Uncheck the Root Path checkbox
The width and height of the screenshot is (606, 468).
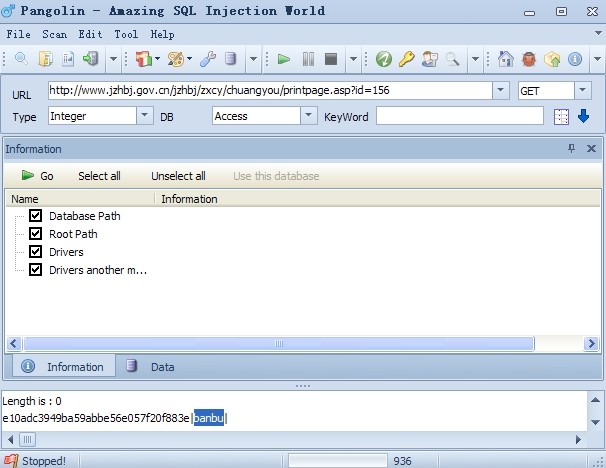(36, 233)
